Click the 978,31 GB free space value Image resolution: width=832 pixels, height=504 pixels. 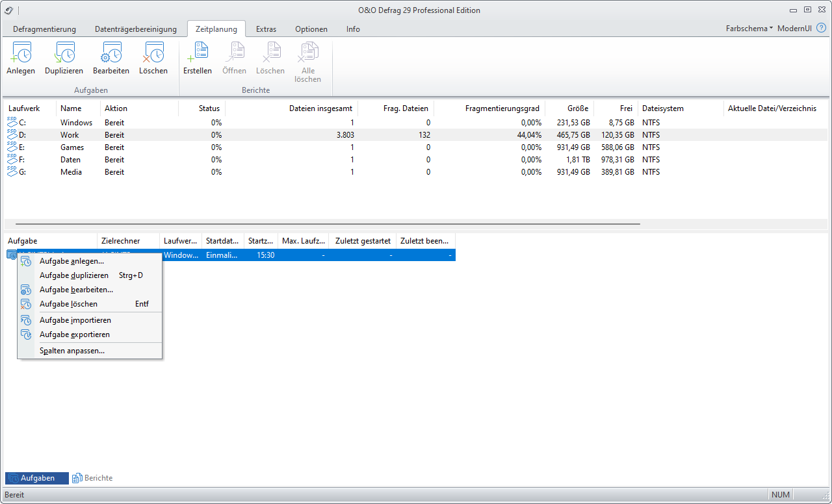[x=616, y=159]
